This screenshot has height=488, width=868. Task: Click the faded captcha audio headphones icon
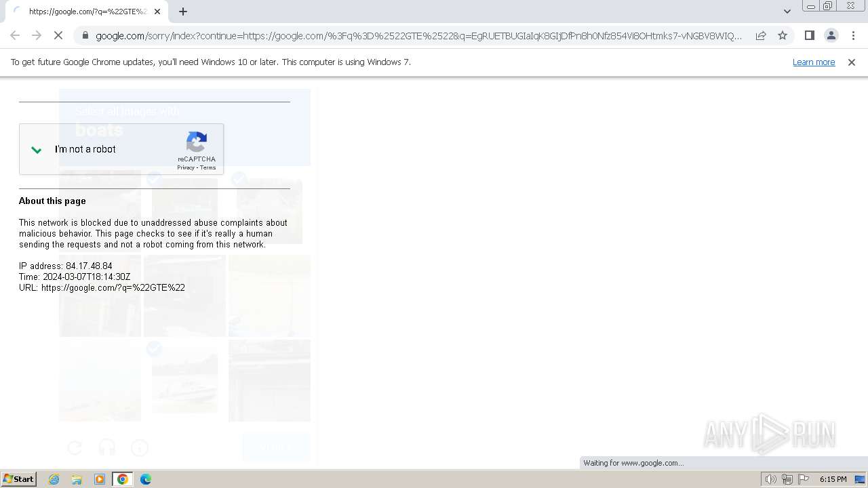(107, 447)
